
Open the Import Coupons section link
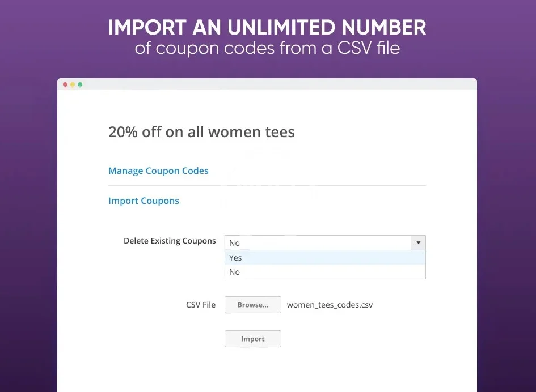144,201
